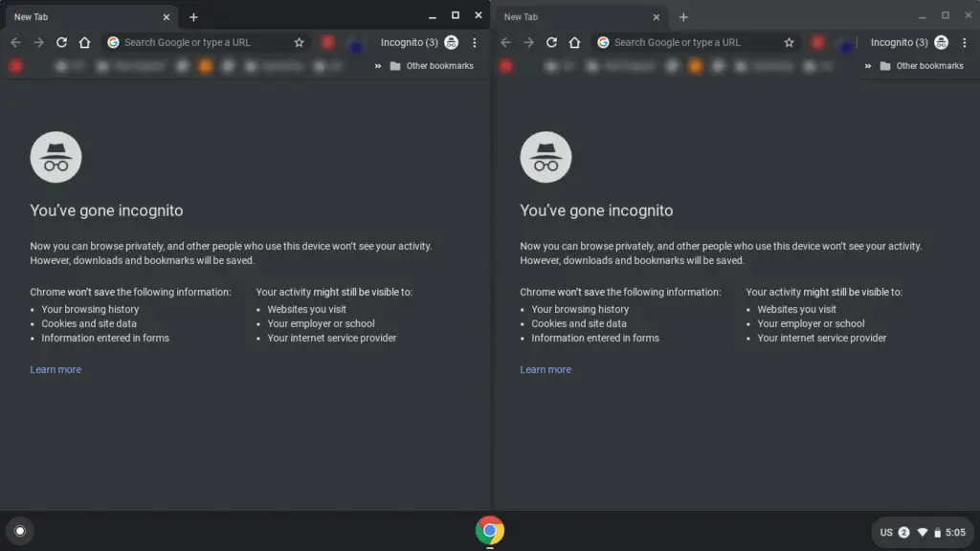
Task: Open the red extension in left window toolbar
Action: pyautogui.click(x=327, y=42)
